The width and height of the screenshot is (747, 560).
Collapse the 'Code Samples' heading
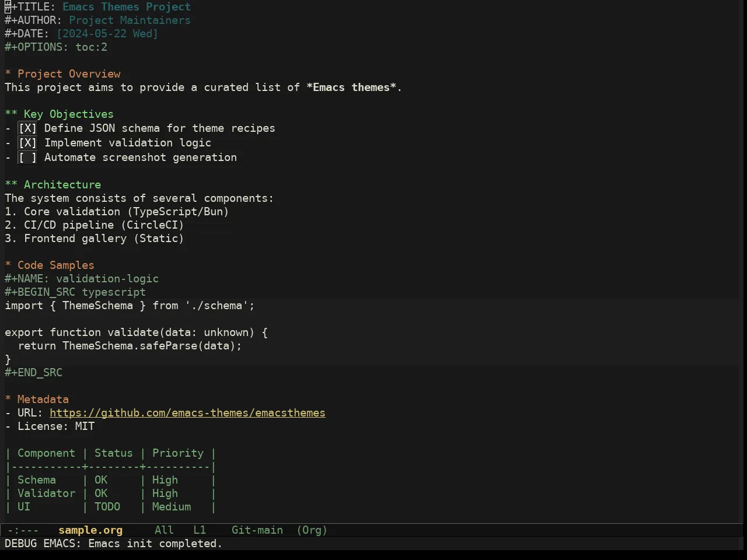50,265
